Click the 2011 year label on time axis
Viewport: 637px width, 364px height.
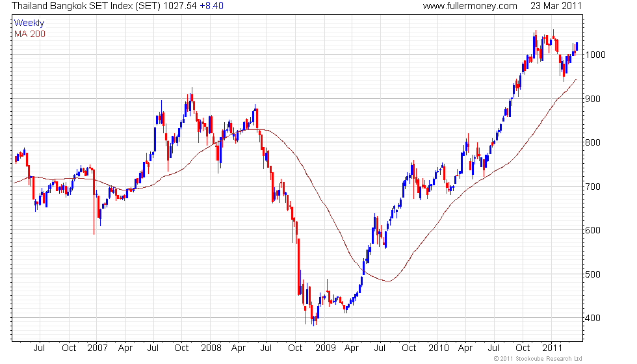(x=552, y=348)
